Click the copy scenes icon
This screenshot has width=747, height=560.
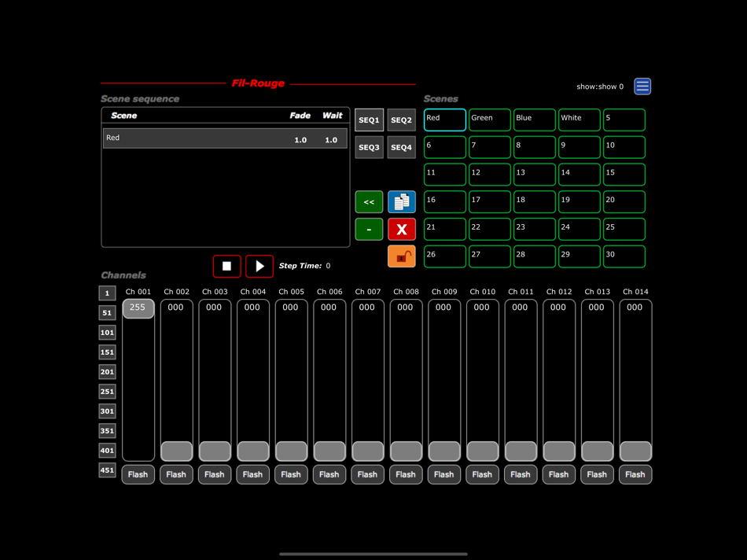click(x=402, y=201)
